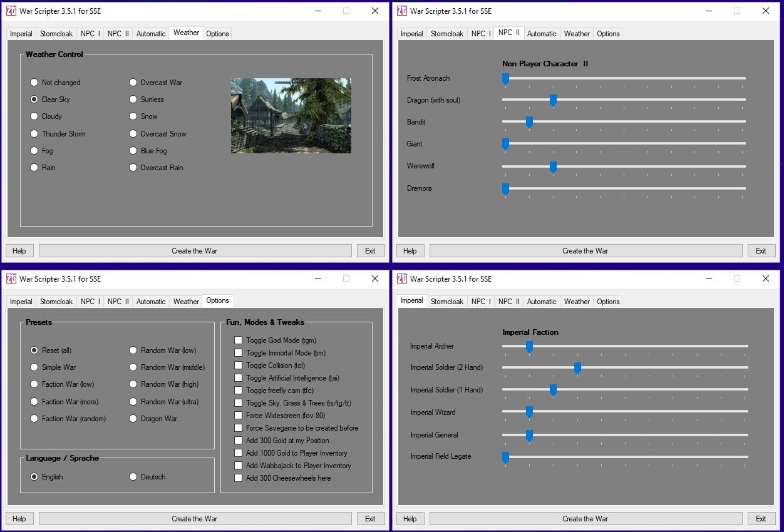Click the Skyrim village preview image
The image size is (784, 532).
291,116
